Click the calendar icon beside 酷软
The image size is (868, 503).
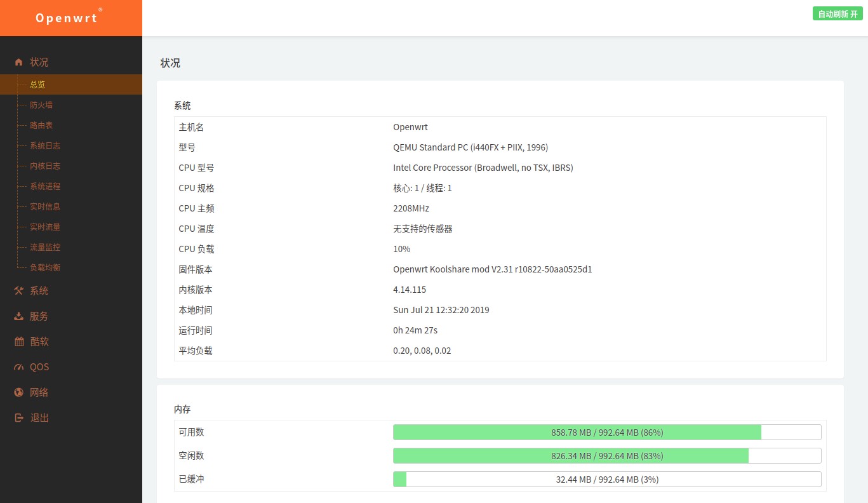click(x=18, y=342)
